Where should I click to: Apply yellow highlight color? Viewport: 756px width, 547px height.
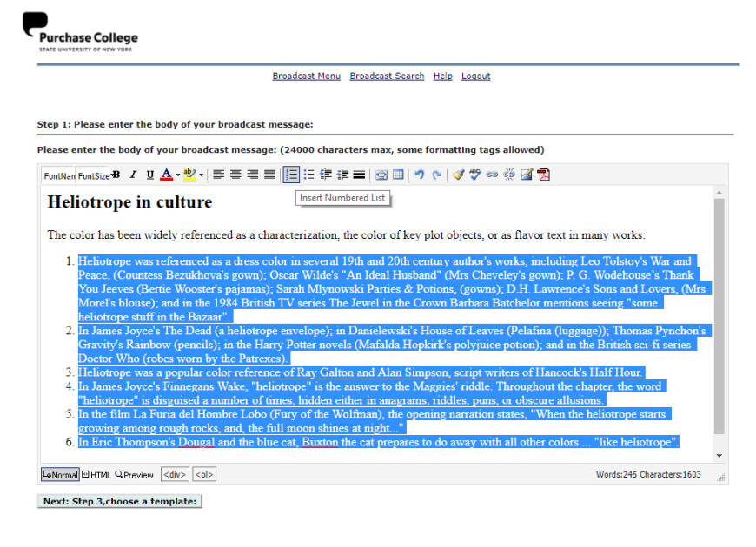pyautogui.click(x=190, y=175)
